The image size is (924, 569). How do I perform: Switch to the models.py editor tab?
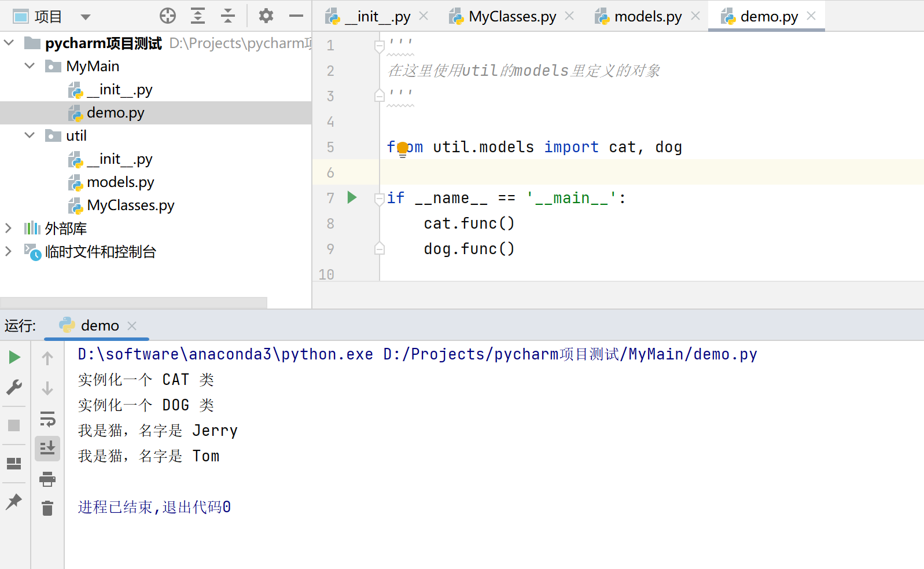point(647,17)
